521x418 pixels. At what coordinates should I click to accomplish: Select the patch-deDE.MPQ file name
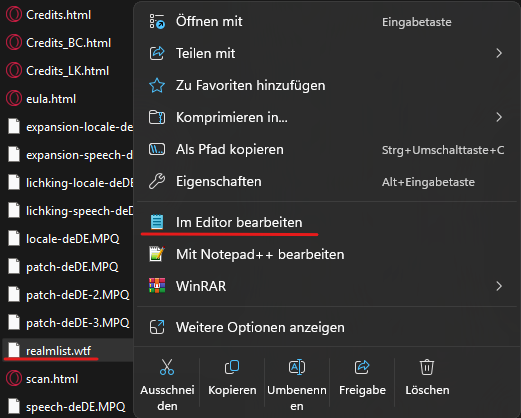coord(72,267)
